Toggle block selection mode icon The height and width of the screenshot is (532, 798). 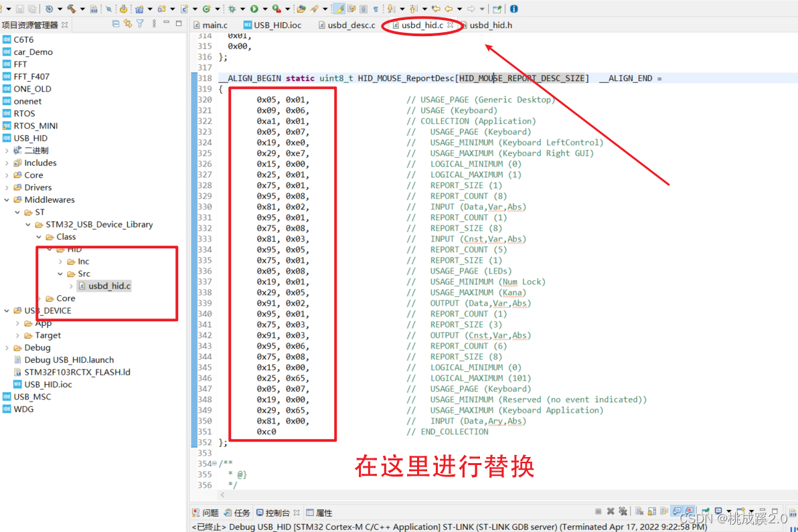click(364, 9)
